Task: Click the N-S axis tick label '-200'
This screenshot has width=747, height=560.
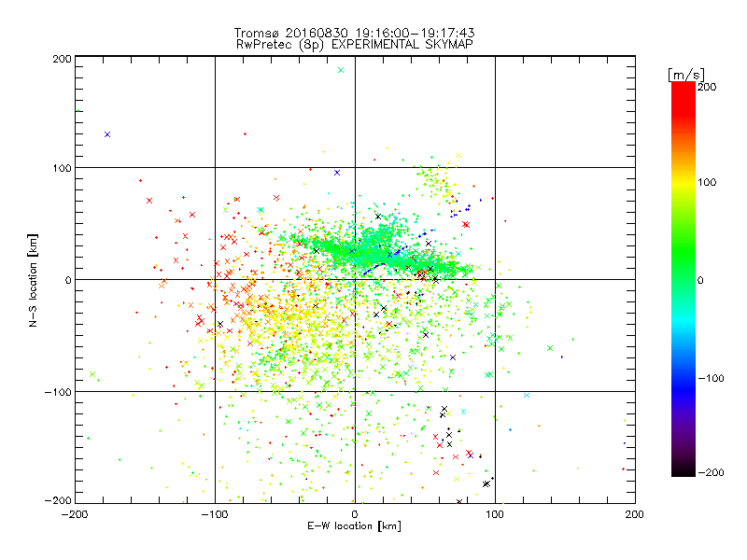Action: 58,500
